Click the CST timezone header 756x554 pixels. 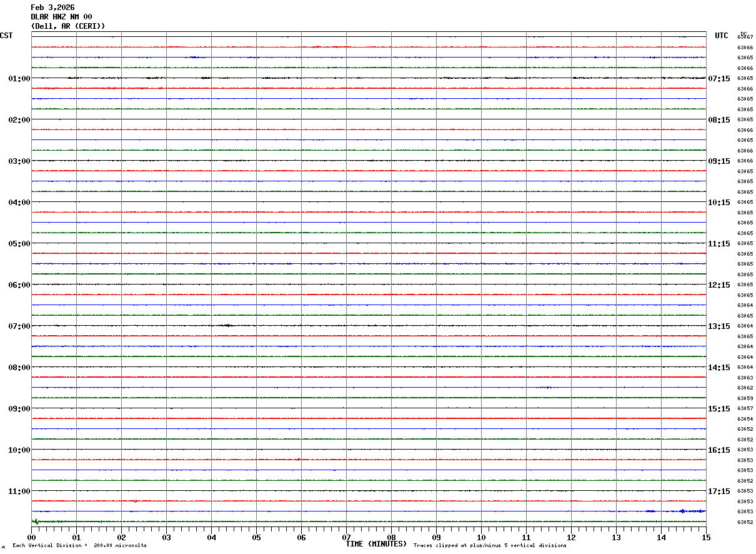pos(6,36)
